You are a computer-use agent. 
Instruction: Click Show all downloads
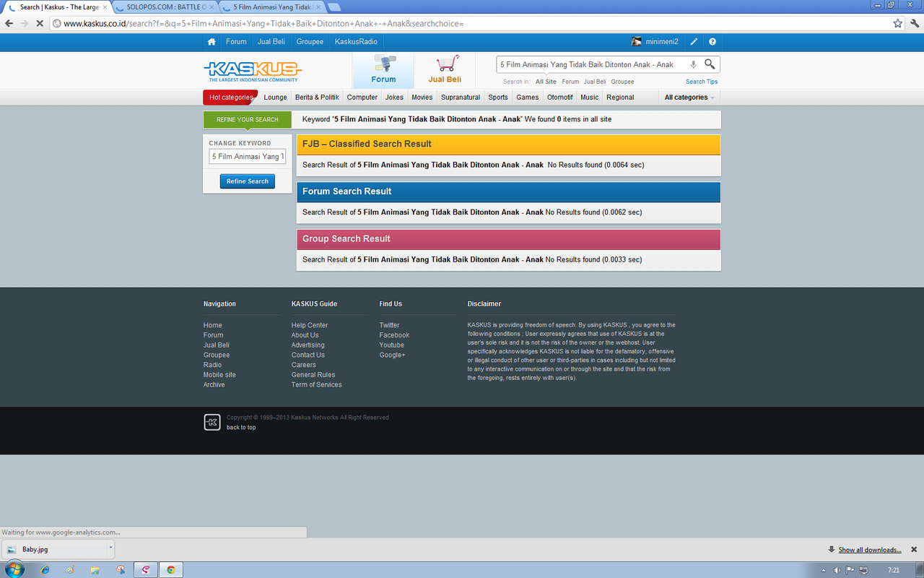(870, 550)
